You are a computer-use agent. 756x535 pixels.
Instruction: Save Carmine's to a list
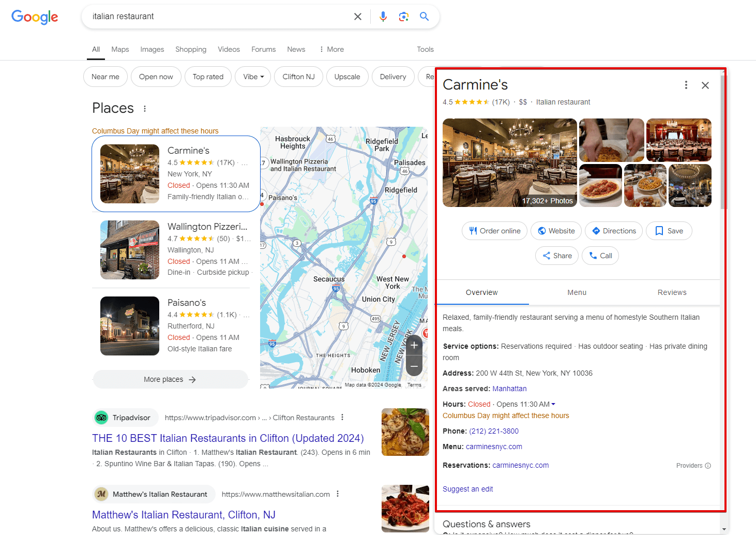click(x=669, y=231)
